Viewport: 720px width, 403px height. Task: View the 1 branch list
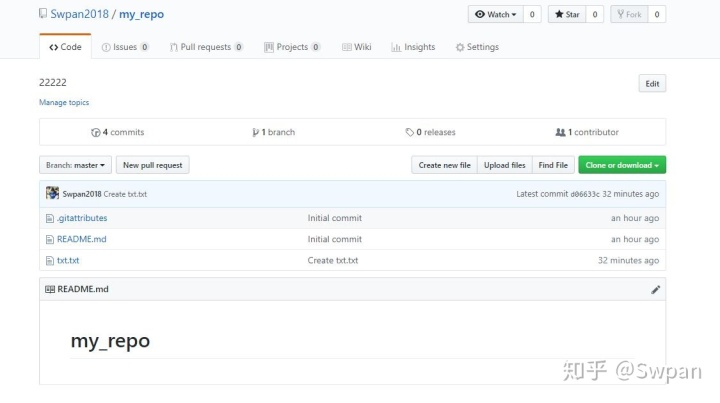tap(274, 132)
